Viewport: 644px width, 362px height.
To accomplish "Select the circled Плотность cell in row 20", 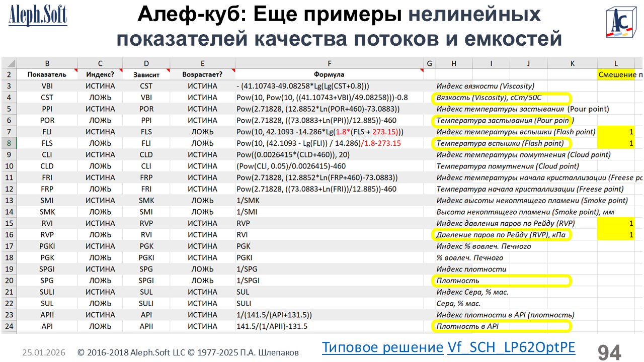I will (x=501, y=281).
